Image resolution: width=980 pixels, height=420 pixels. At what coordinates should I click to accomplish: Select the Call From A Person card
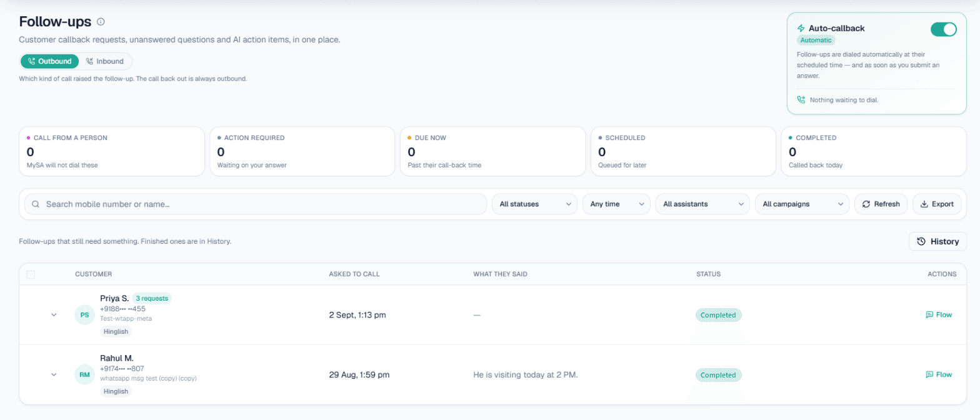(x=112, y=152)
